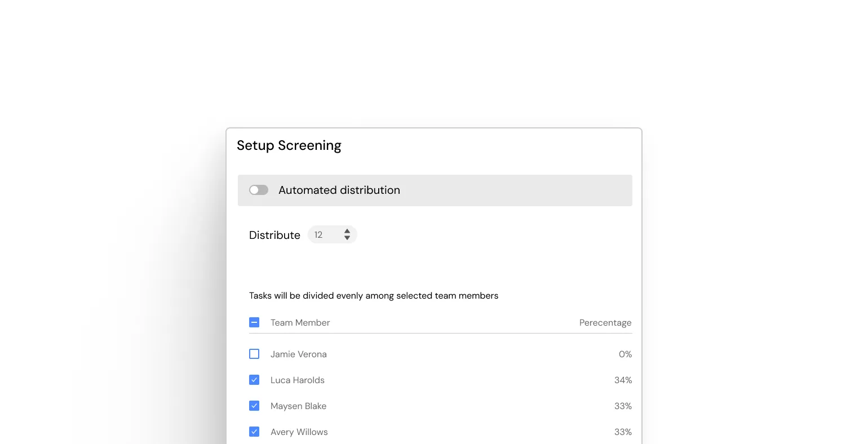Select the name Luca Harolds
The image size is (868, 444).
click(298, 380)
